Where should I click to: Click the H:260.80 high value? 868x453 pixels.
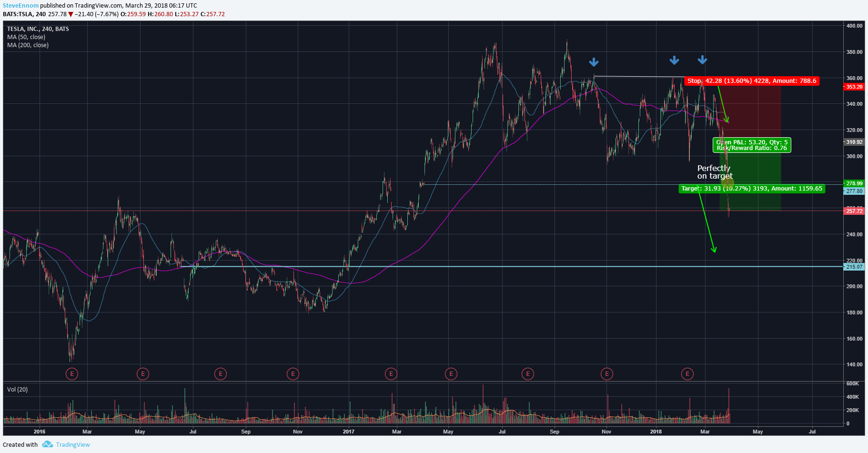[x=161, y=14]
